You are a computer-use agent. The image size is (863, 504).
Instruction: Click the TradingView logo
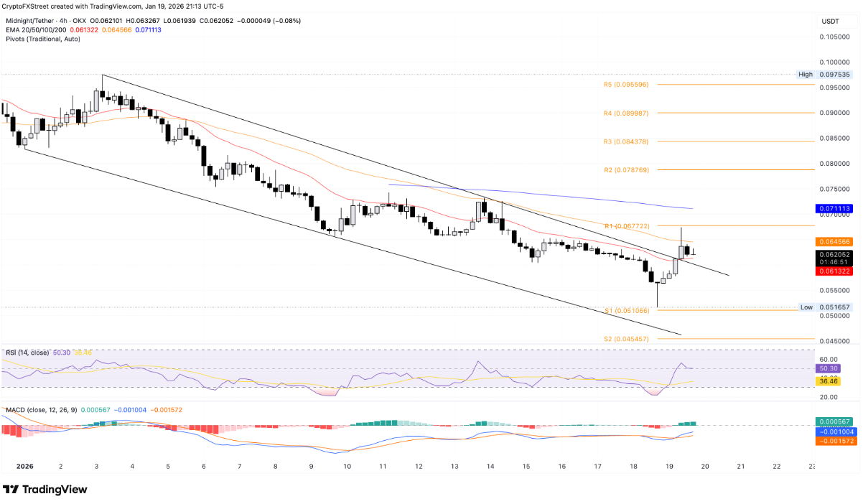45,490
